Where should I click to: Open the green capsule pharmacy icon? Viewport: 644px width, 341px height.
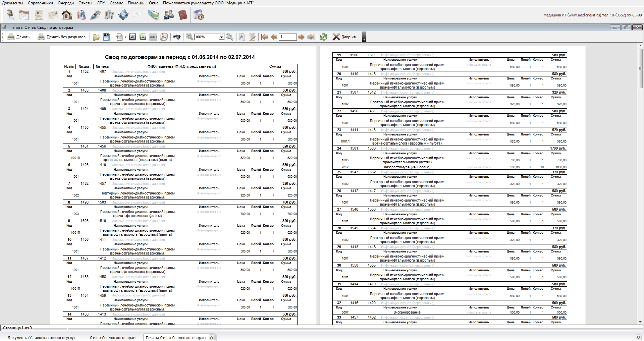click(x=154, y=15)
